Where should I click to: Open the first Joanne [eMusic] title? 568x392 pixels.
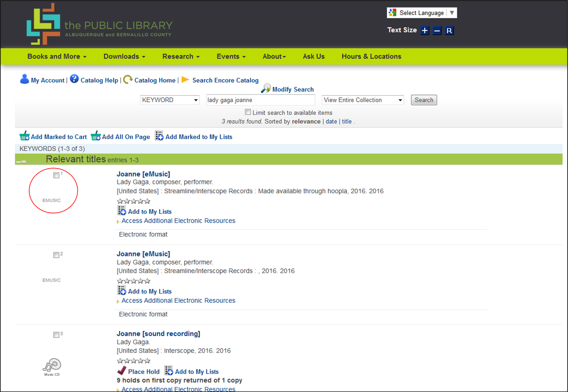tap(143, 174)
